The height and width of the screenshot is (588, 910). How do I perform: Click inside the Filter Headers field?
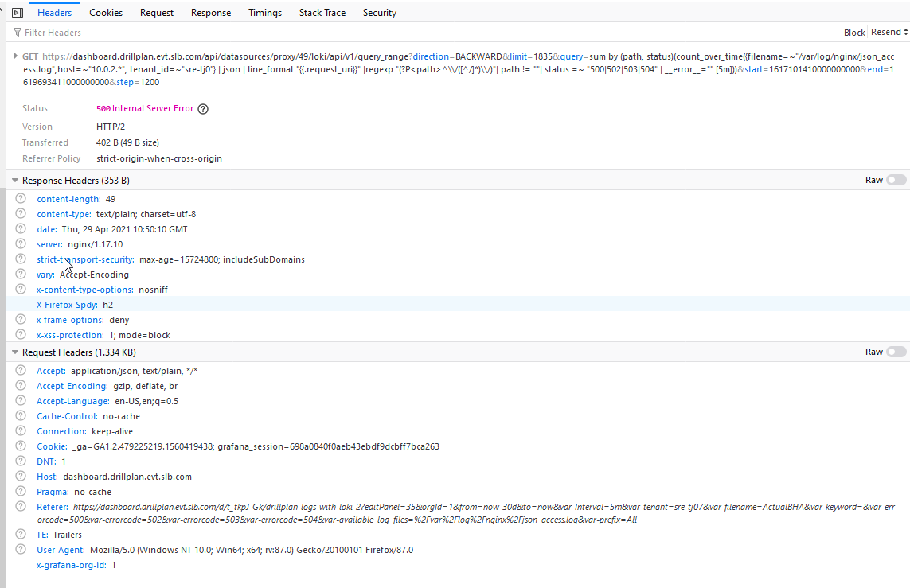(52, 33)
